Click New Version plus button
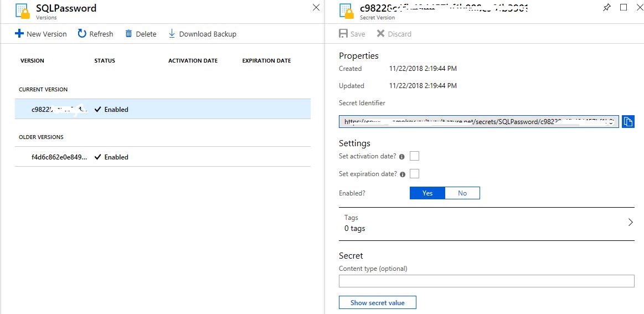 pyautogui.click(x=40, y=34)
